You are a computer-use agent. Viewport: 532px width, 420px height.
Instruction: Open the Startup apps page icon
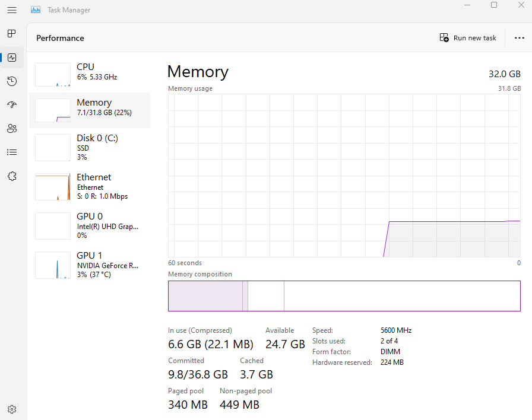12,105
